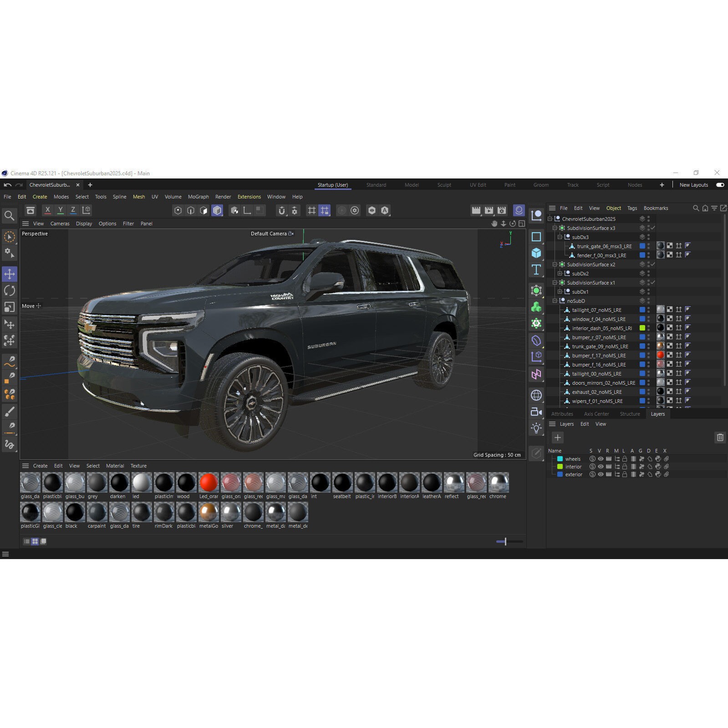Viewport: 728px width, 728px height.
Task: Collapse SubdivisionSurface x3 node
Action: (x=555, y=228)
